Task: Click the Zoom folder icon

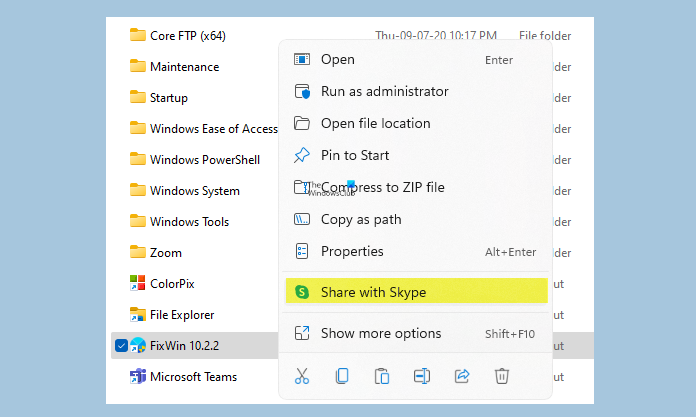Action: click(138, 252)
